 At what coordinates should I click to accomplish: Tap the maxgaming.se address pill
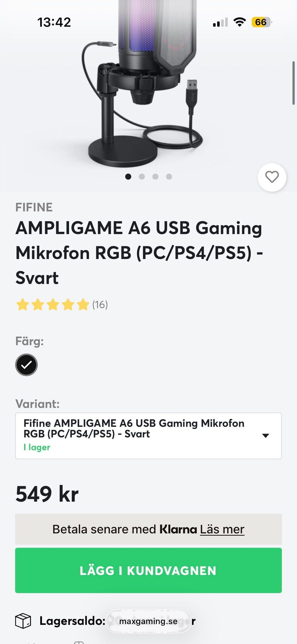click(148, 621)
